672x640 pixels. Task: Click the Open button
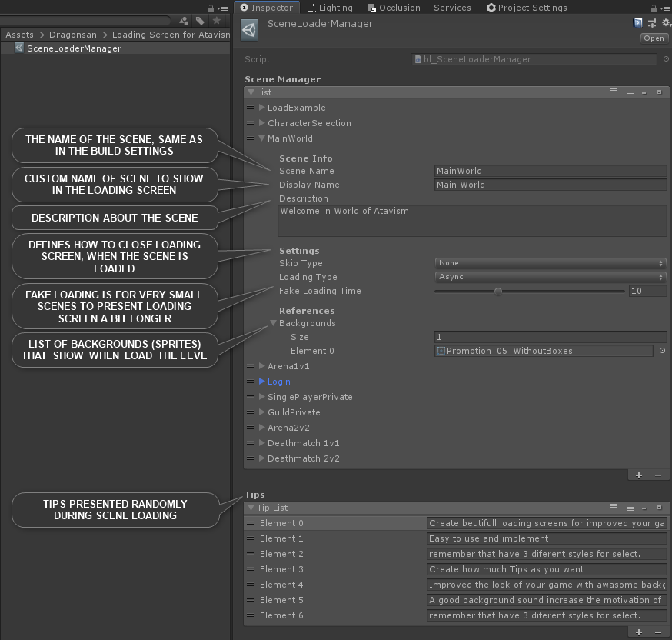[654, 38]
